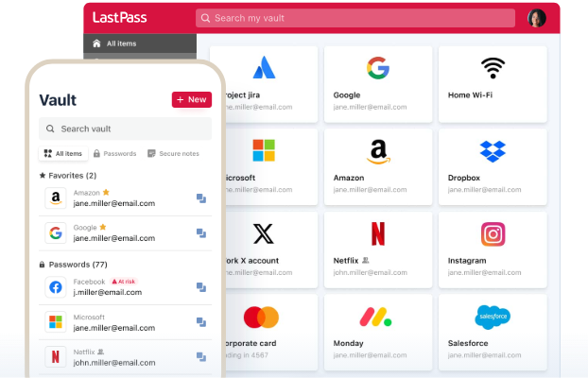The image size is (588, 378).
Task: Focus the mobile Search vault box
Action: [x=112, y=129]
